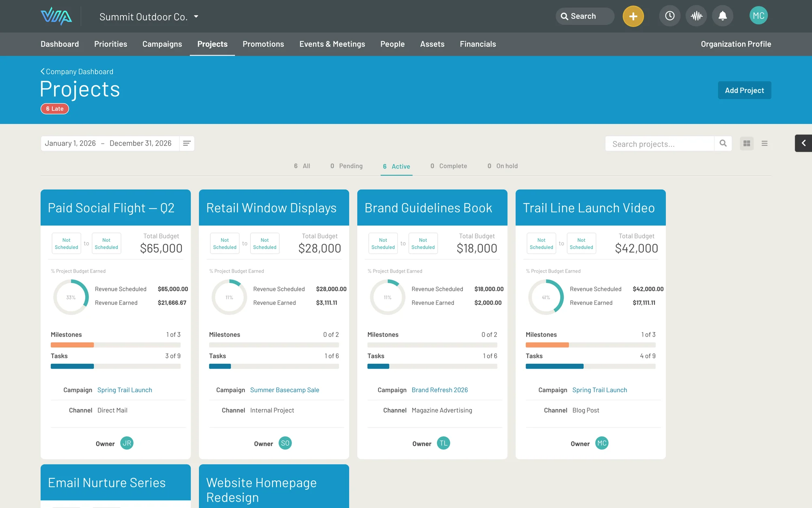Open the clock time tracking icon

(x=670, y=16)
